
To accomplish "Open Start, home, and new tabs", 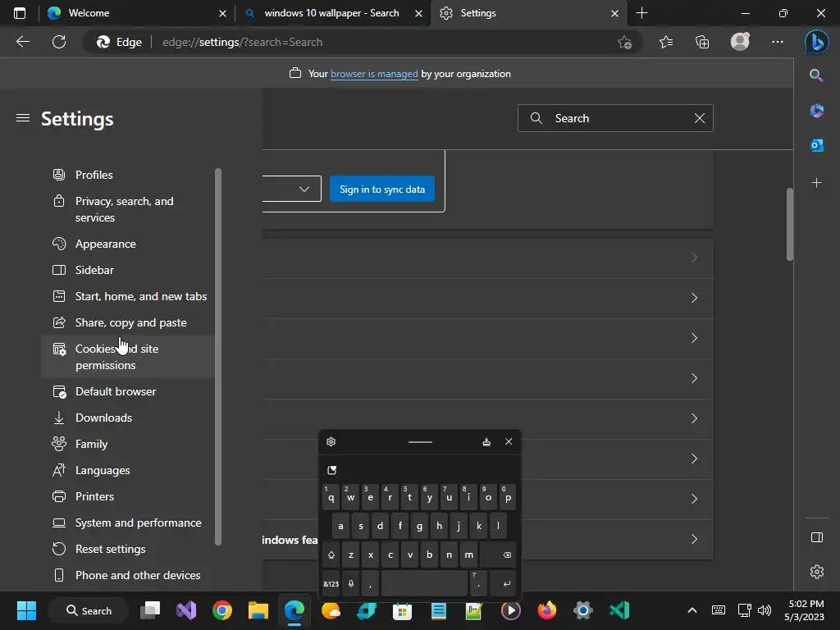I will pos(127,296).
